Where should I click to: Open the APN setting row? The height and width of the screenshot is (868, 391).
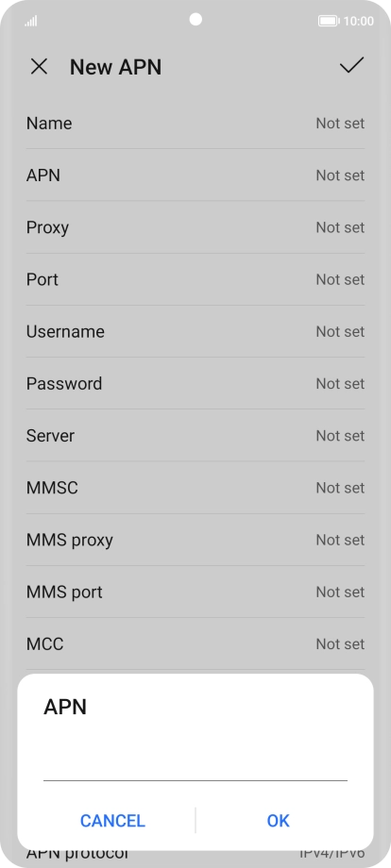pyautogui.click(x=195, y=175)
